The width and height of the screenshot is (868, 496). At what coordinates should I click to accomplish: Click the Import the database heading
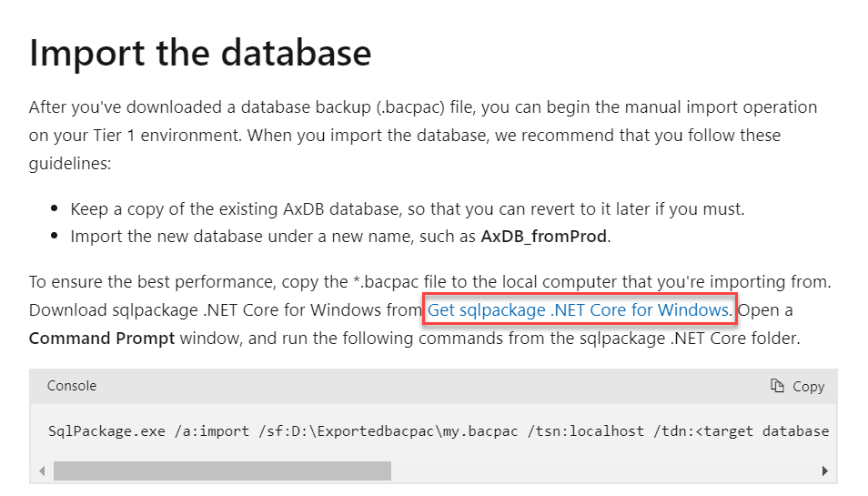200,53
